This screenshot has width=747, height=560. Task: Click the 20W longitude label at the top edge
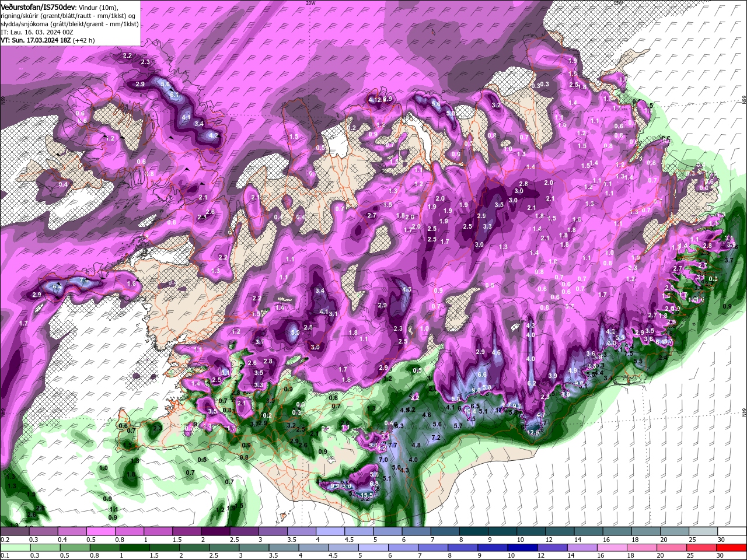[310, 3]
